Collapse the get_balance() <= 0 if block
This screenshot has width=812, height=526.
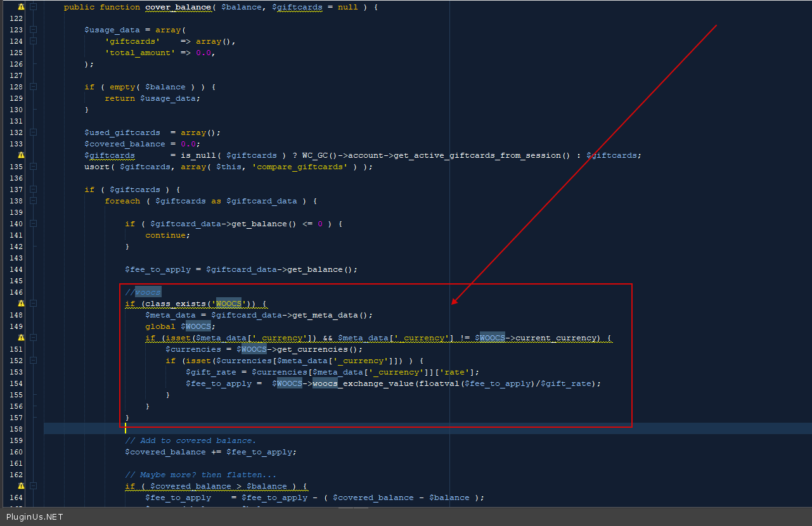point(34,224)
